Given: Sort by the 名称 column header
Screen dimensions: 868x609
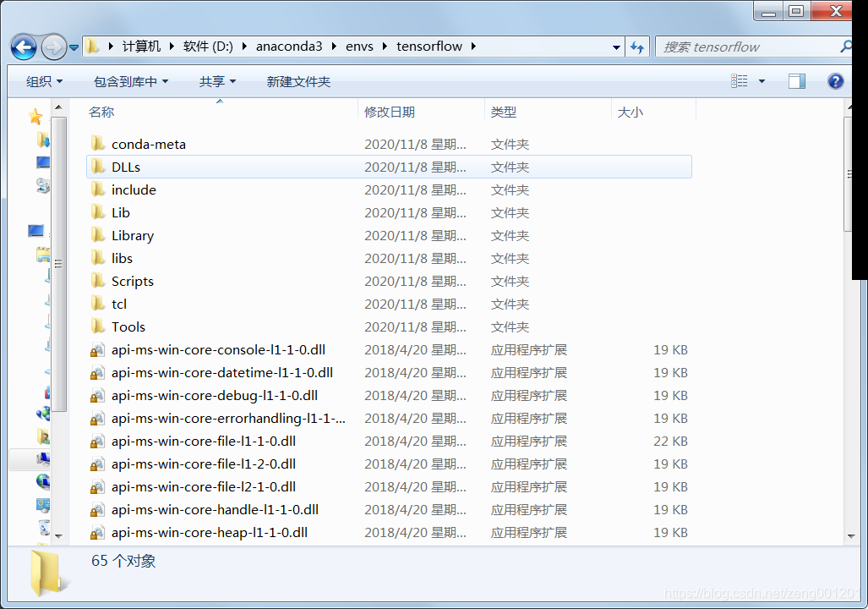Looking at the screenshot, I should coord(221,112).
